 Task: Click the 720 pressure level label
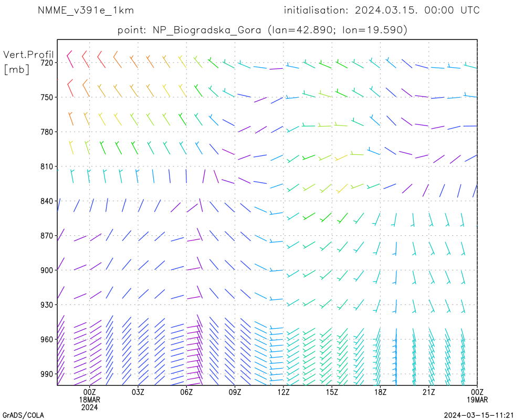click(47, 62)
